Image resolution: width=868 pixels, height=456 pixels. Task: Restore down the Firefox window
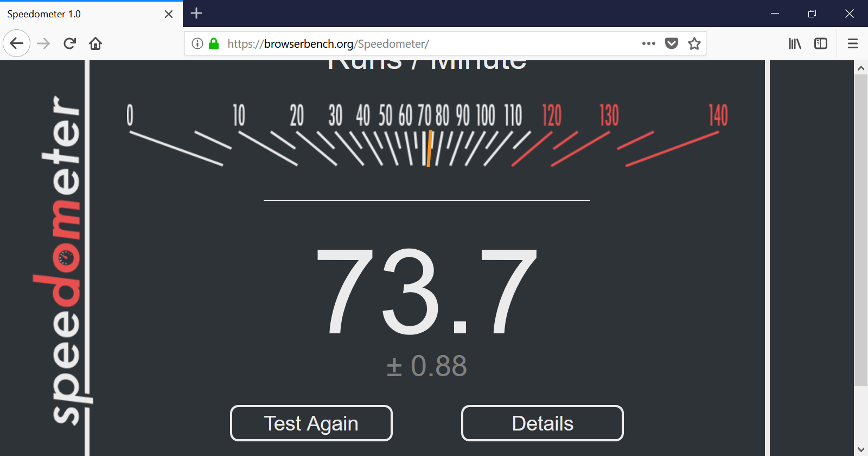[x=812, y=14]
